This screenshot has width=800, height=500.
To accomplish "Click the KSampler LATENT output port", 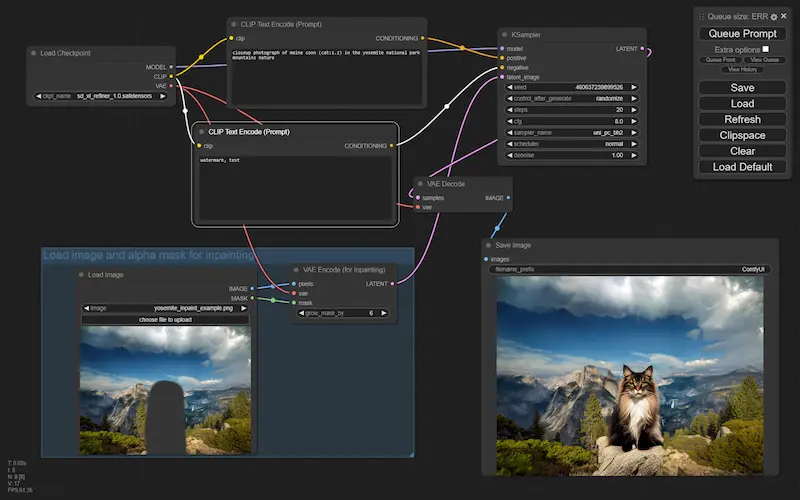I will 642,48.
